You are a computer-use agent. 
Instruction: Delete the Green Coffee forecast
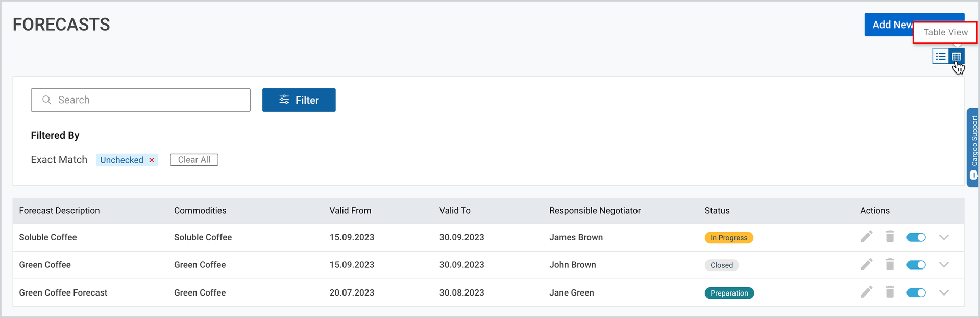(890, 264)
